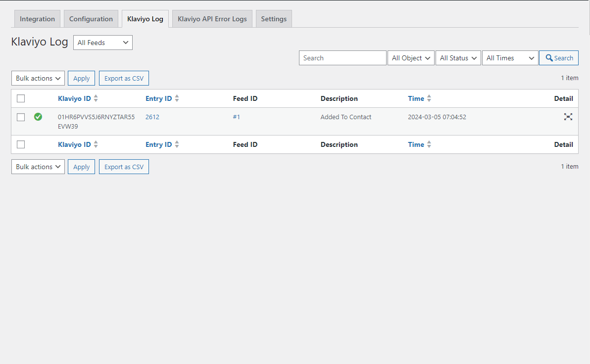Screen dimensions: 590x364
Task: Click the top Feed ID column header
Action: pos(245,98)
